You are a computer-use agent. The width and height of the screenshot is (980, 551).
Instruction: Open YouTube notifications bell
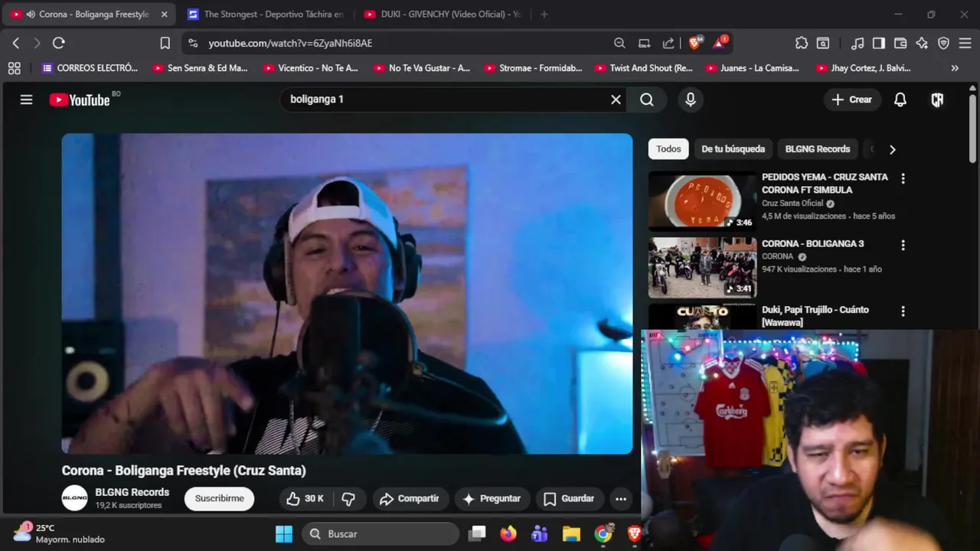click(x=900, y=99)
